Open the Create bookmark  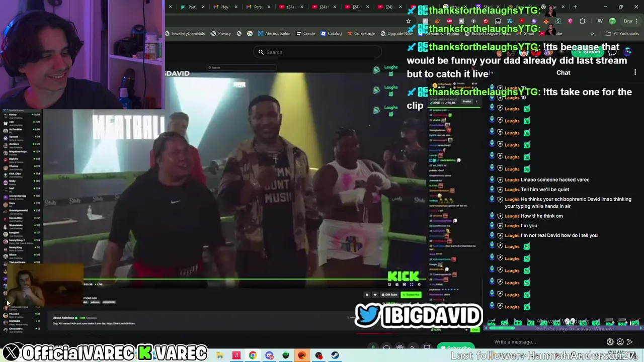(305, 34)
